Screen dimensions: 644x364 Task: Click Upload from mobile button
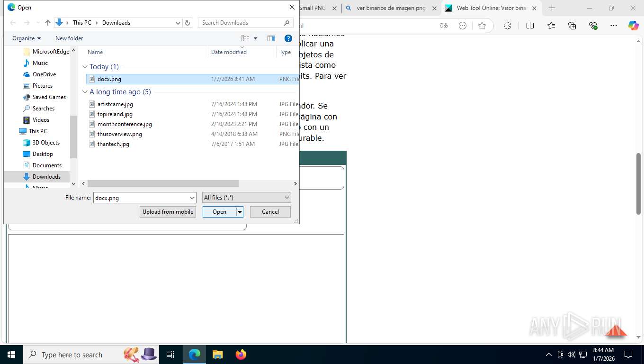click(x=168, y=212)
